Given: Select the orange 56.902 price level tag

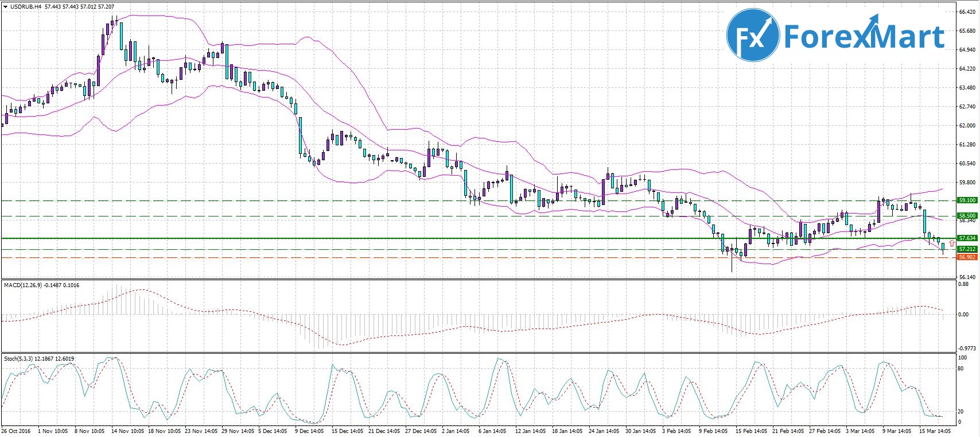Looking at the screenshot, I should click(x=967, y=258).
